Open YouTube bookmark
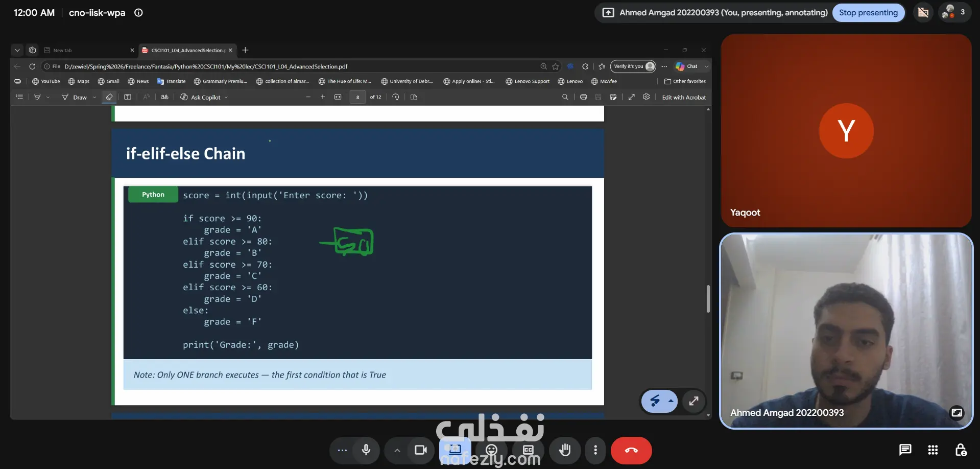Screen dimensions: 980x469 (x=46, y=81)
